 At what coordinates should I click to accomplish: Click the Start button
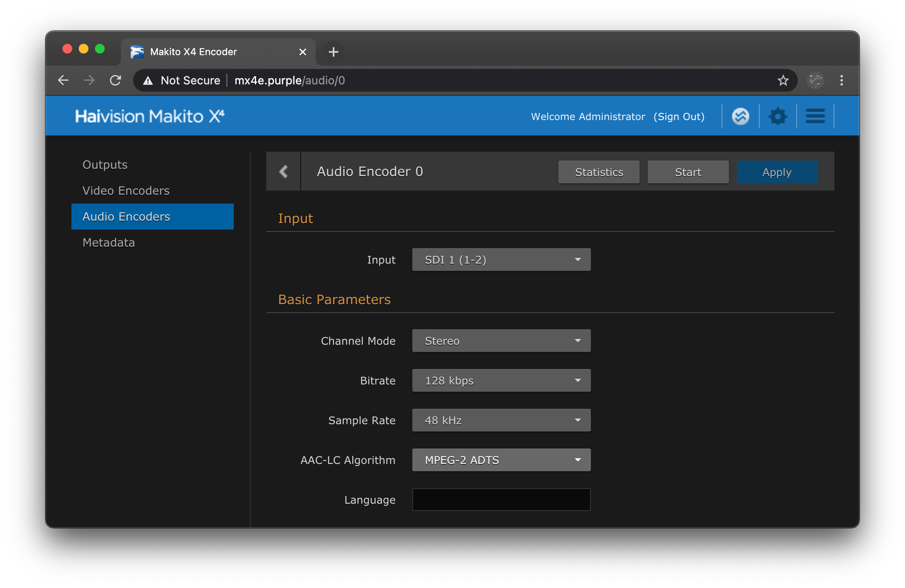[688, 172]
